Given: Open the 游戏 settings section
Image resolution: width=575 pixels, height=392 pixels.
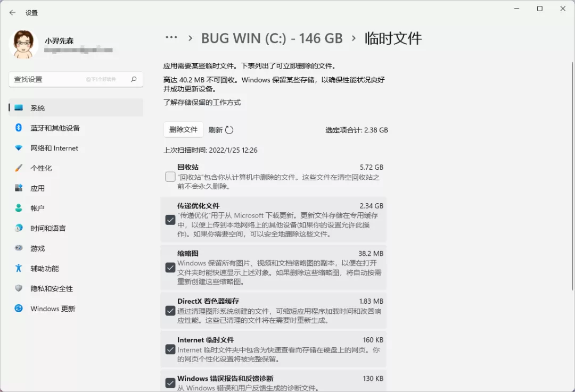Looking at the screenshot, I should [x=38, y=248].
